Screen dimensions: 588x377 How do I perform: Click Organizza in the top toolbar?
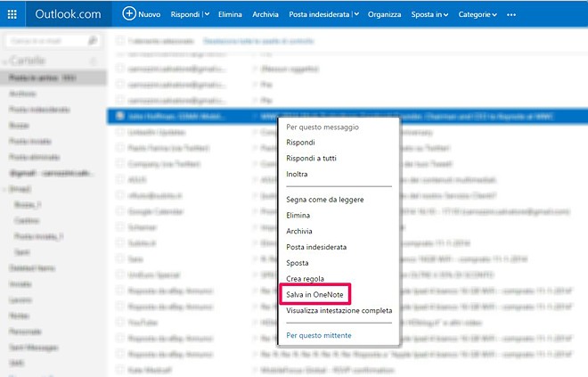pyautogui.click(x=384, y=14)
